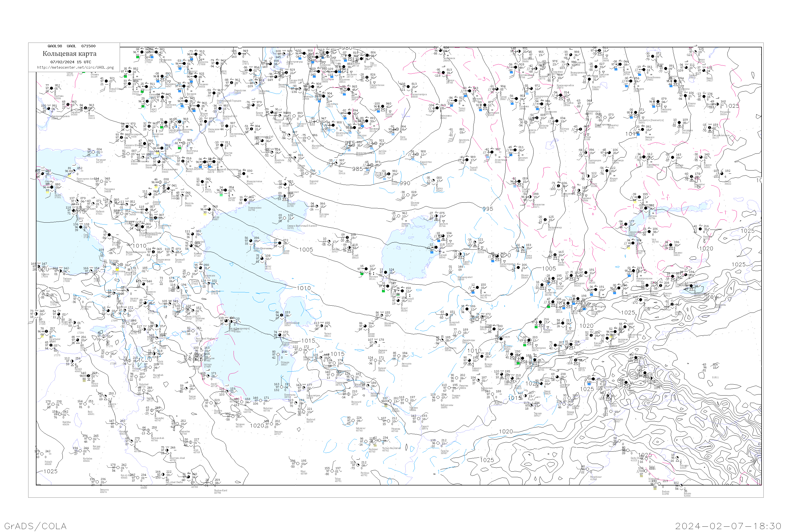The height and width of the screenshot is (532, 798).
Task: Click the meteocenter.net UAOL.png URL
Action: pos(75,67)
